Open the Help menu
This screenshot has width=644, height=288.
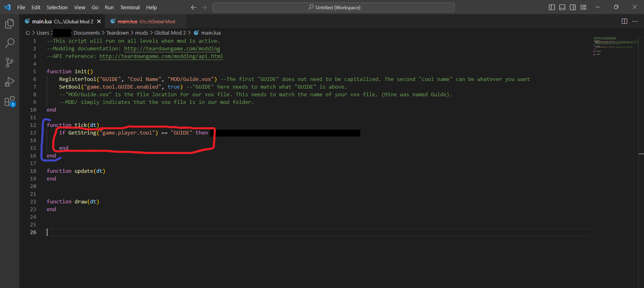[x=152, y=7]
